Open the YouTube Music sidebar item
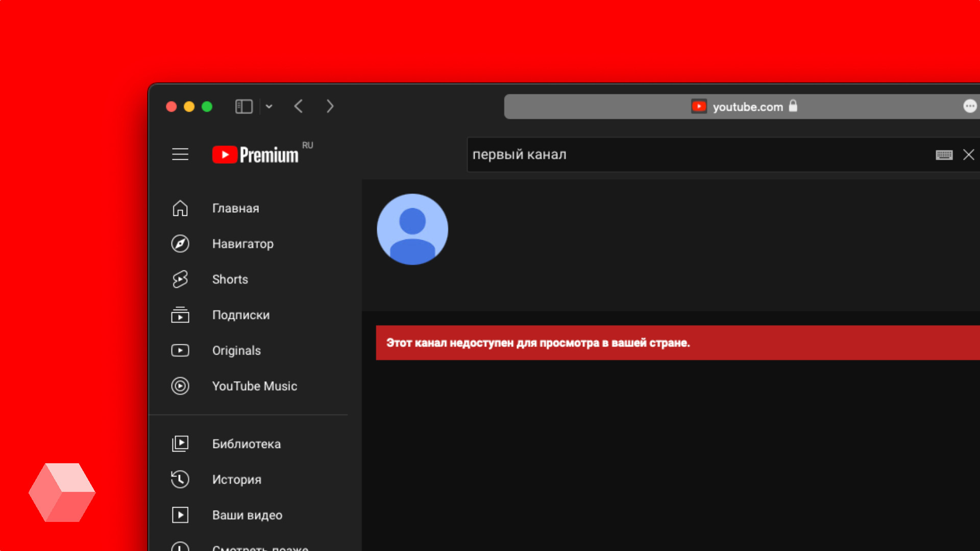Viewport: 980px width, 551px height. 249,386
